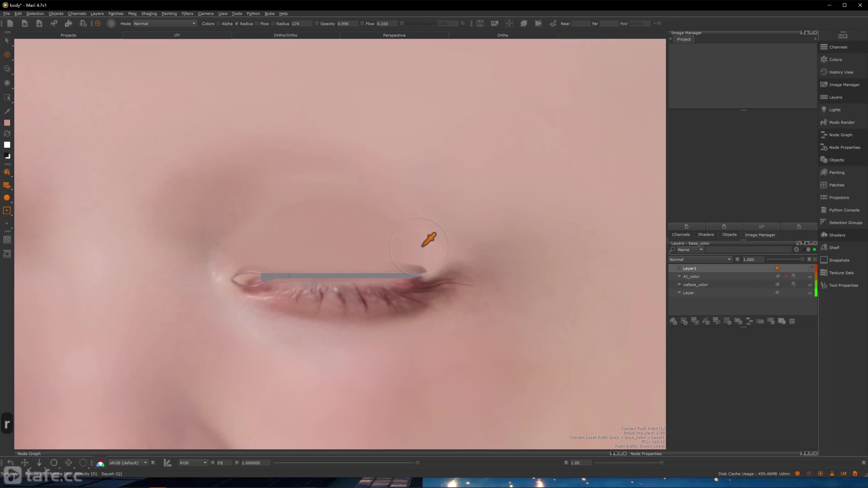868x488 pixels.
Task: Open the sRGB (default) colorspace dropdown
Action: tap(128, 463)
